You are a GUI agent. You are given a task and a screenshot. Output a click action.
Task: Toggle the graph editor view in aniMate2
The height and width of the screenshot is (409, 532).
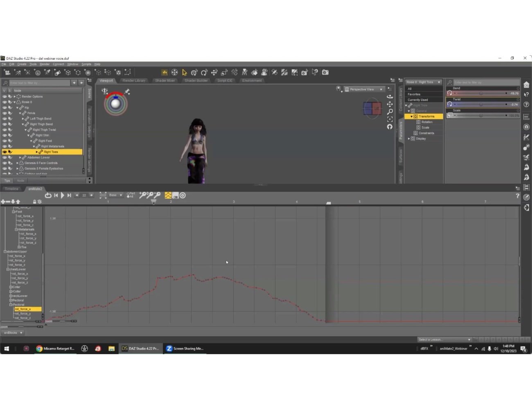168,195
